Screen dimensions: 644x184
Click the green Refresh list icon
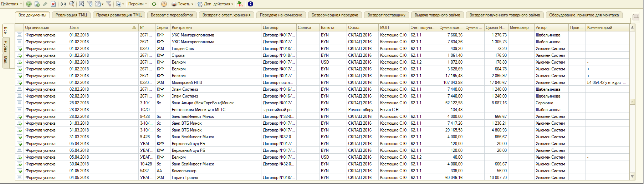[x=154, y=4]
